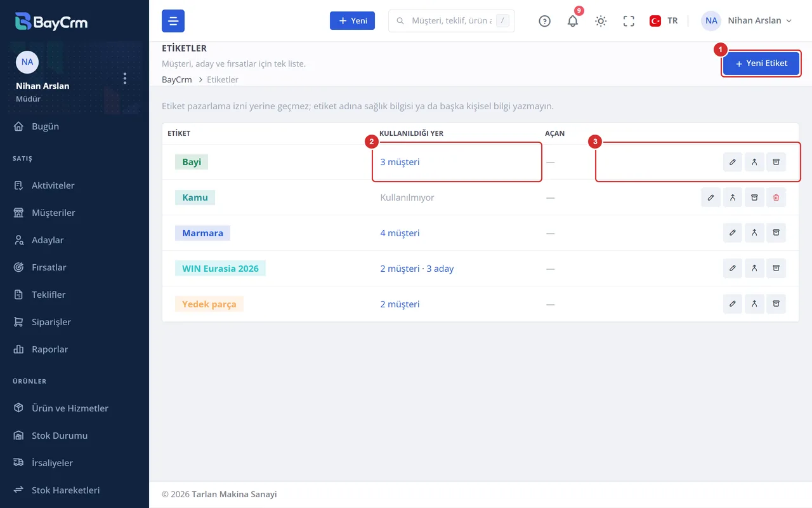Archive the Yedek parça tag
Image resolution: width=812 pixels, height=508 pixels.
click(x=776, y=304)
